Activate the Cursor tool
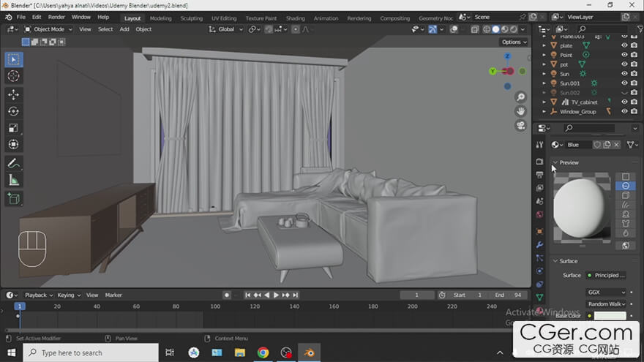644x362 pixels. point(14,76)
